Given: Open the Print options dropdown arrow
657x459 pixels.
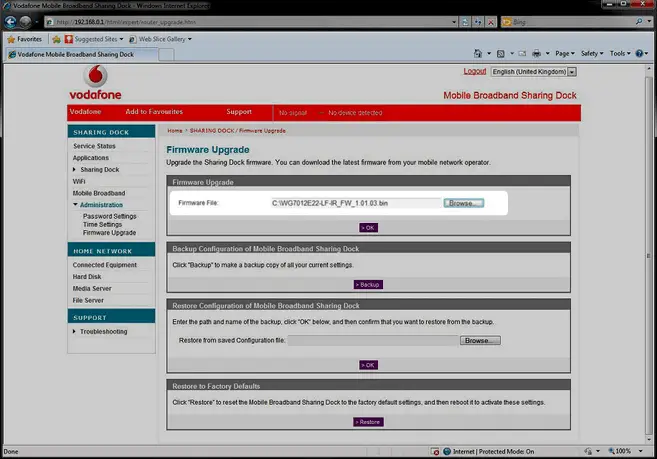Looking at the screenshot, I should 547,54.
